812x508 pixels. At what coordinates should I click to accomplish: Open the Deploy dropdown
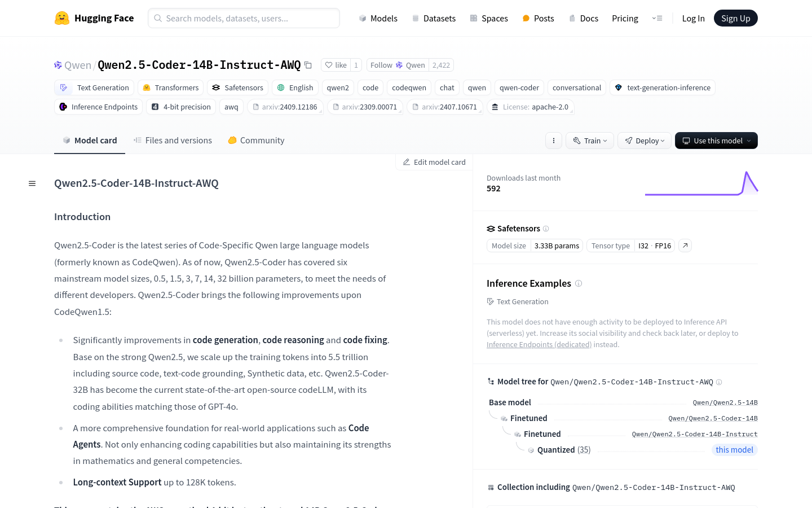click(x=644, y=140)
